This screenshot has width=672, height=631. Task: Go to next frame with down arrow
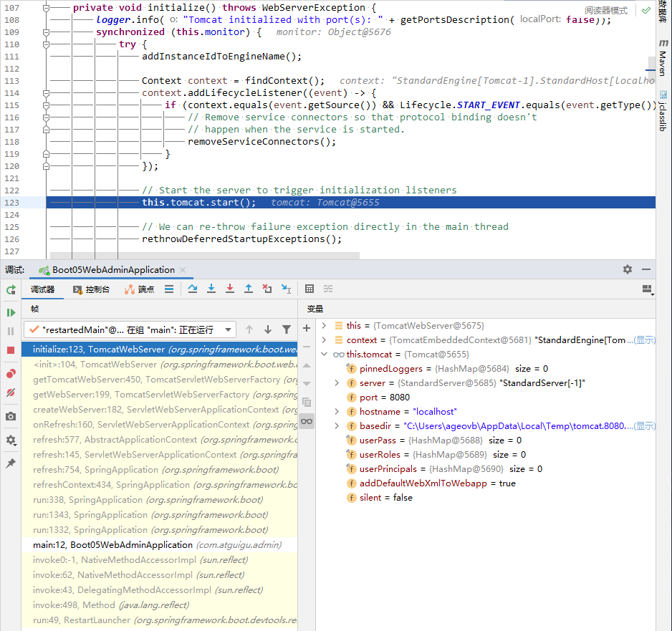268,329
